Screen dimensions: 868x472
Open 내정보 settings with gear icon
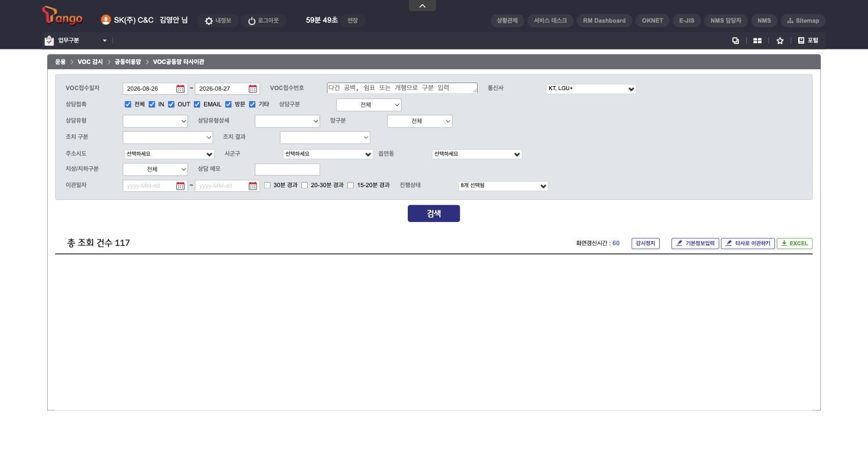pyautogui.click(x=218, y=20)
